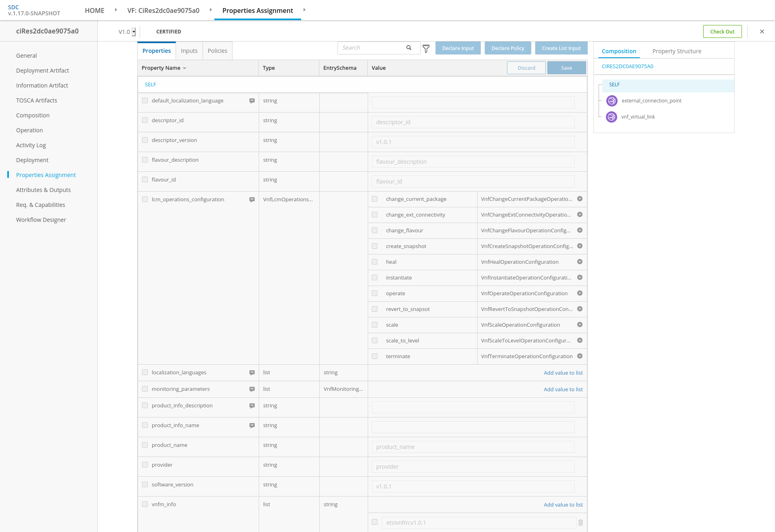Screen dimensions: 775x532
Task: Add value to list for monitoring_parameters
Action: (563, 389)
